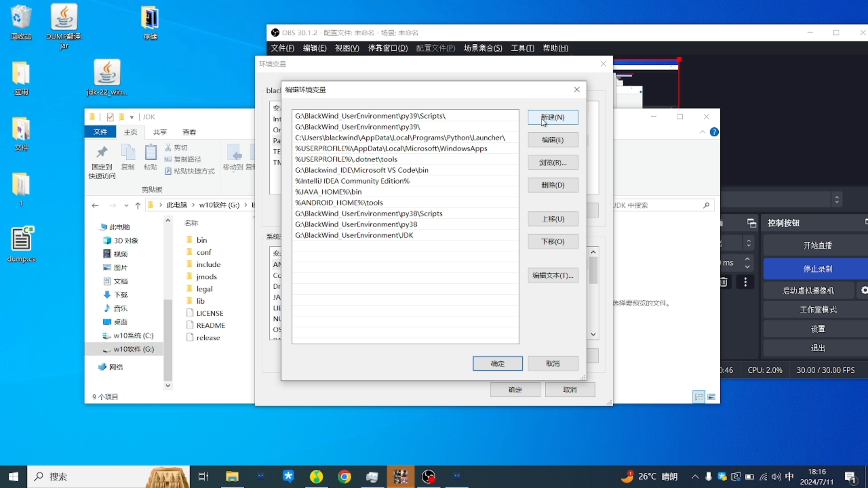Viewport: 868px width, 488px height.
Task: Open File Explorer from taskbar
Action: click(x=232, y=476)
